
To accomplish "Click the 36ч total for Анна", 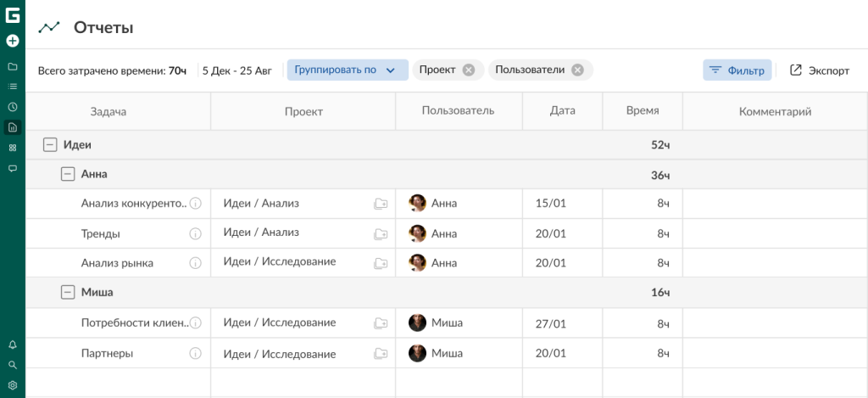I will coord(660,176).
